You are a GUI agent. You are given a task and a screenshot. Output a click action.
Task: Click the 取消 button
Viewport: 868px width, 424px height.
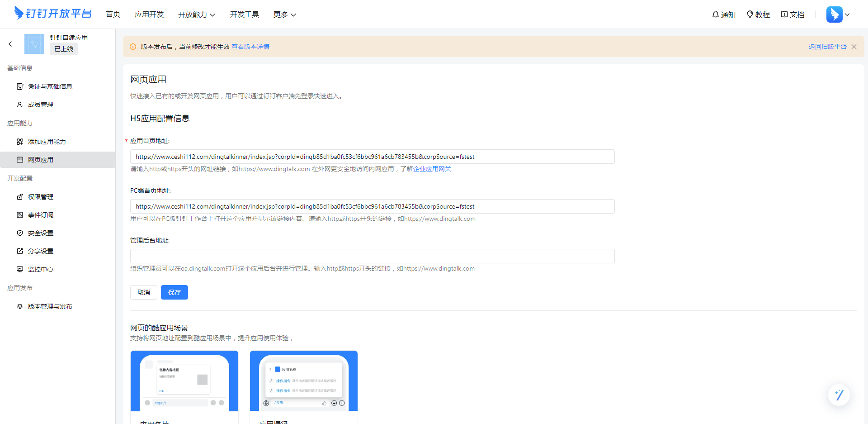pyautogui.click(x=144, y=292)
